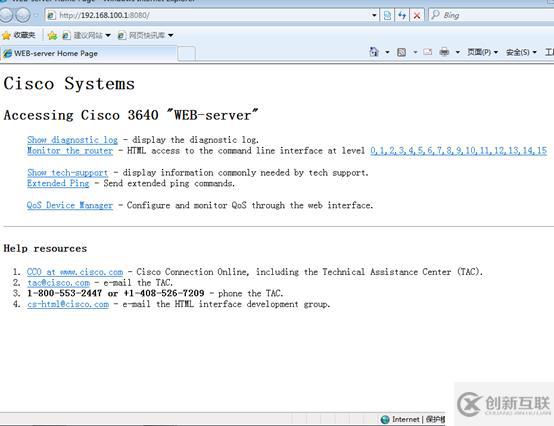Open the 建议网站 suggested sites dropdown
Screen dimensions: 554x426
pos(87,35)
